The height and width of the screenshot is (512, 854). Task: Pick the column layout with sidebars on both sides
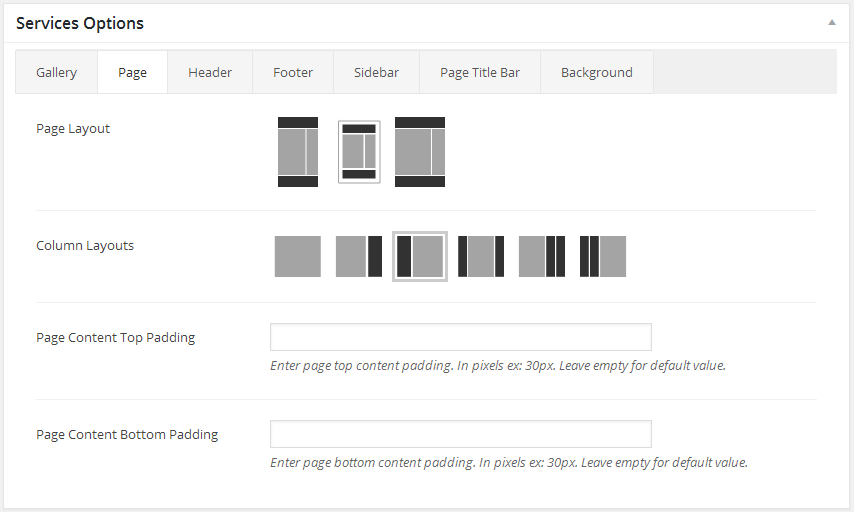pos(481,257)
